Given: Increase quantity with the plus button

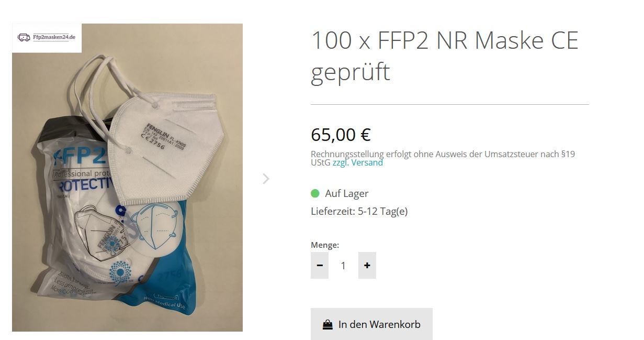Looking at the screenshot, I should [367, 265].
